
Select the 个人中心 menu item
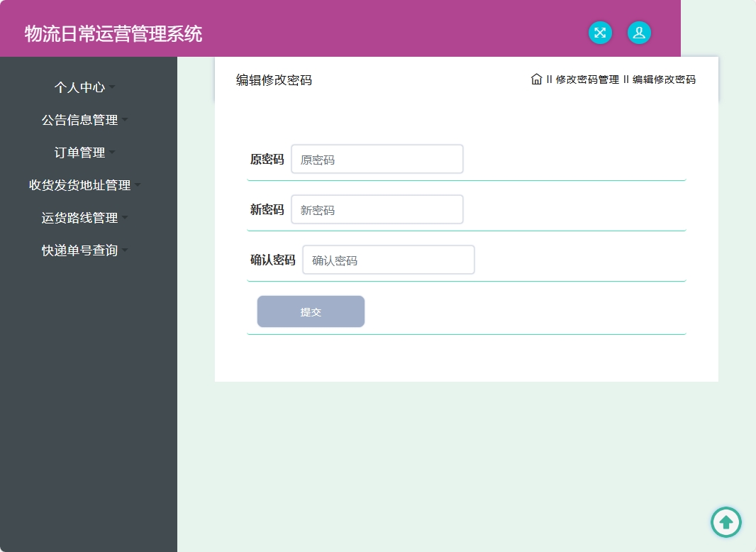[80, 87]
